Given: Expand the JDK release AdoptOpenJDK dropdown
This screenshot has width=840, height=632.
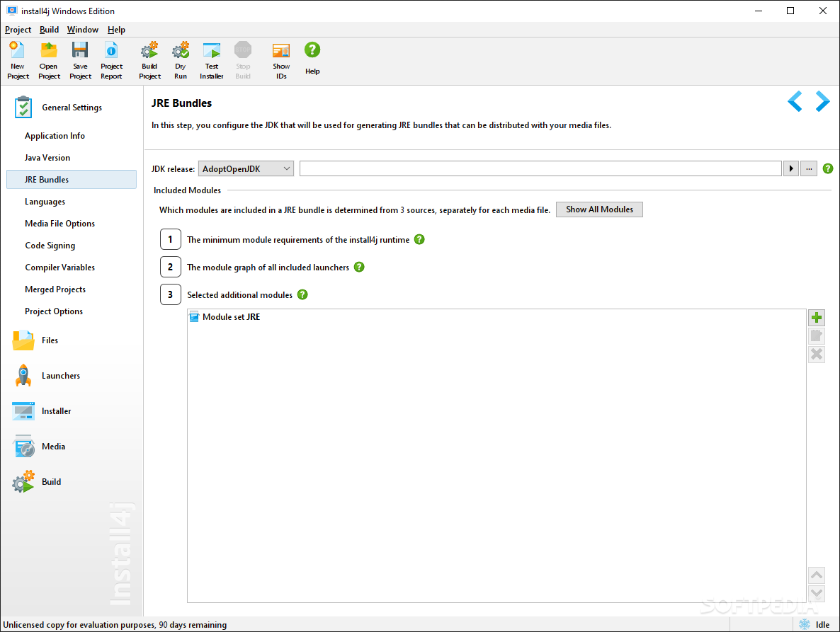Looking at the screenshot, I should coord(246,168).
